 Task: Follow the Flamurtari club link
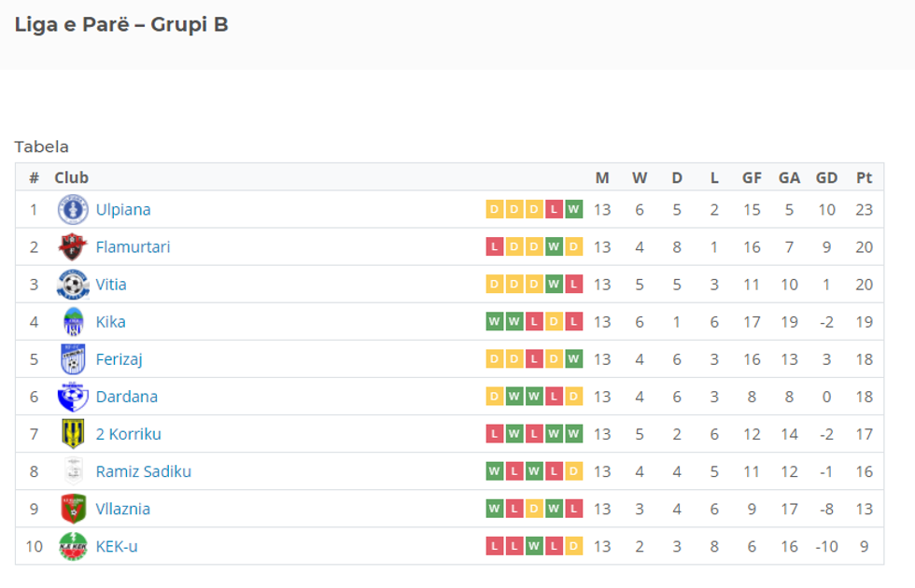133,247
